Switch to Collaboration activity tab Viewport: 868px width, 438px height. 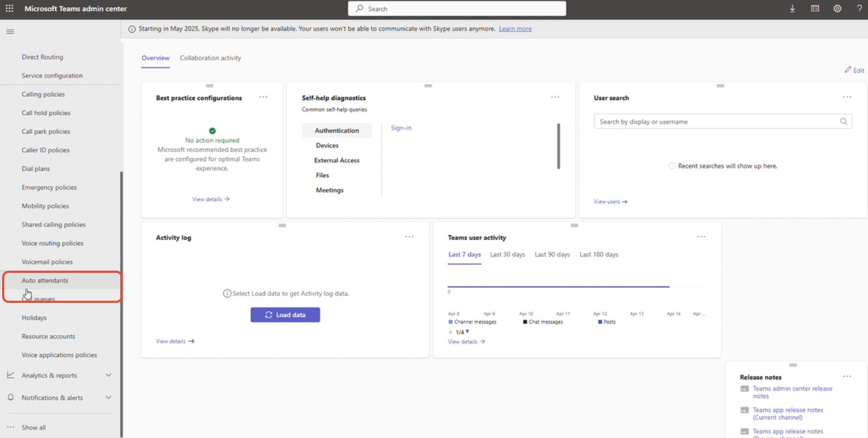click(x=210, y=58)
